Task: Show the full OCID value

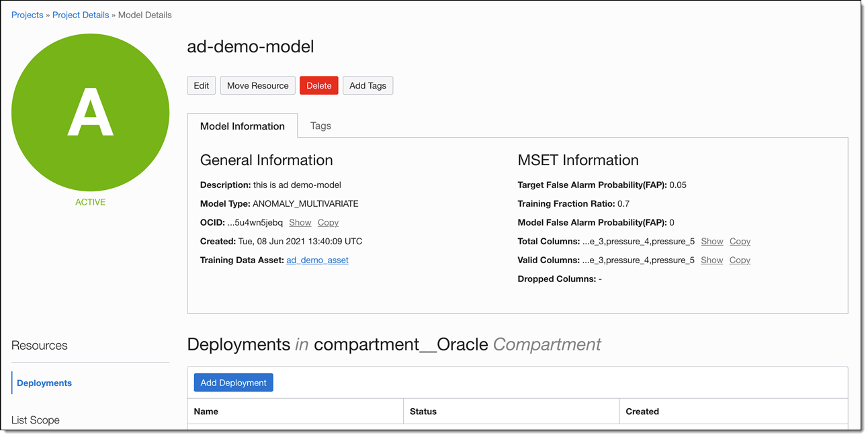Action: [x=300, y=222]
